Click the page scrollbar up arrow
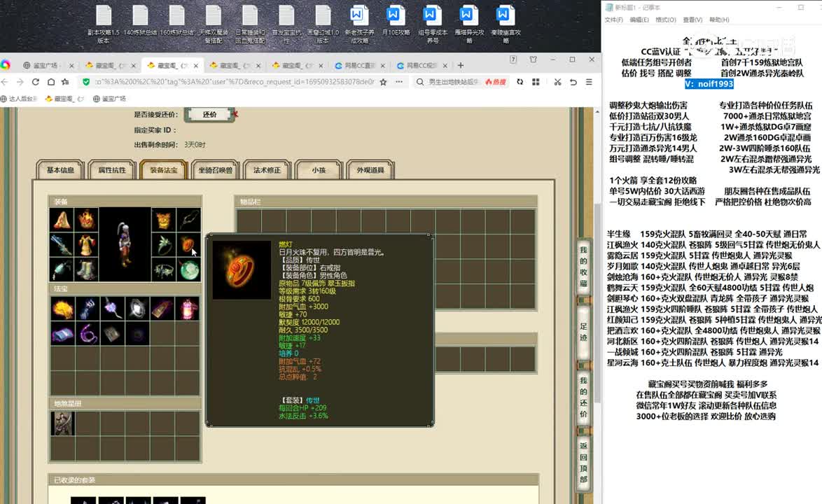The height and width of the screenshot is (504, 822). 597,111
